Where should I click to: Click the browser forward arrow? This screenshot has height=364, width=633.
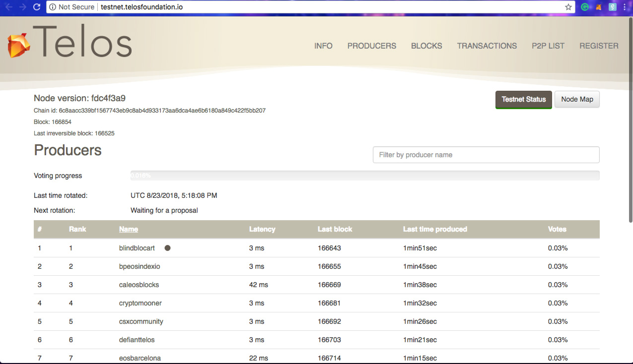22,7
